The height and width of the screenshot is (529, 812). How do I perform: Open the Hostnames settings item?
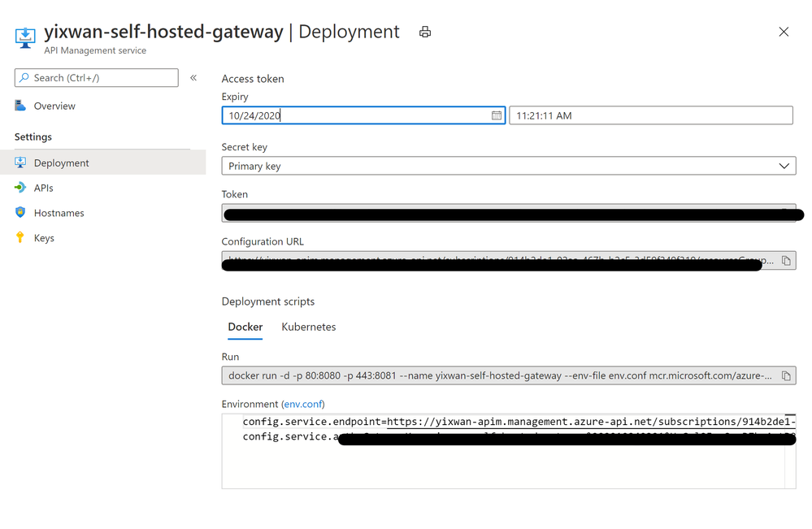tap(59, 213)
